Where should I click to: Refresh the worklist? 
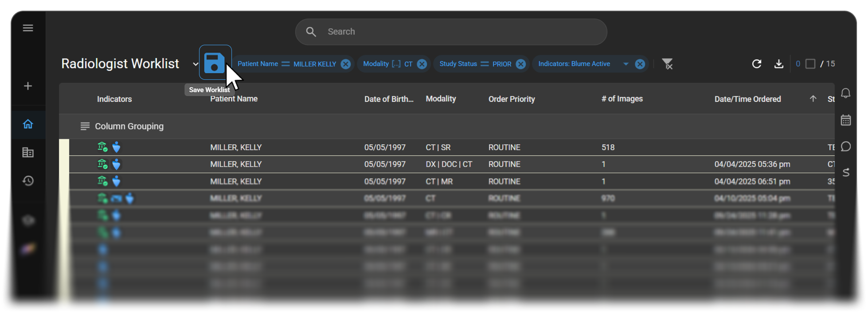coord(757,64)
